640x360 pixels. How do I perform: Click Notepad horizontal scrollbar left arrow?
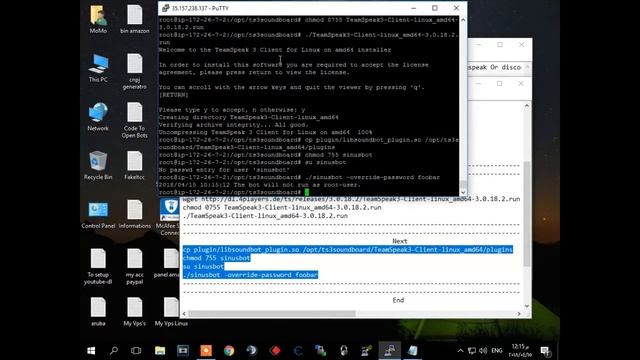[x=184, y=314]
